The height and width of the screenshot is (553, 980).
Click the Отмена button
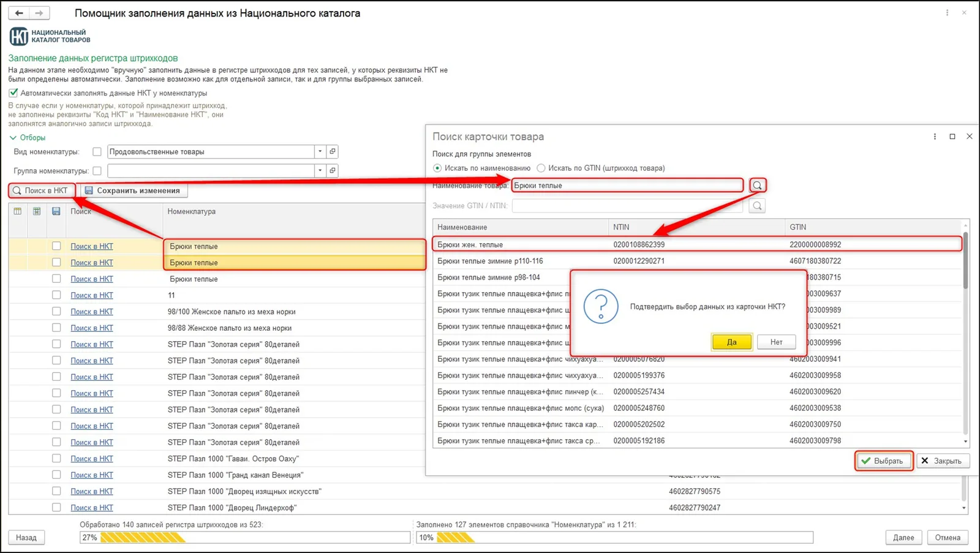[x=948, y=538]
